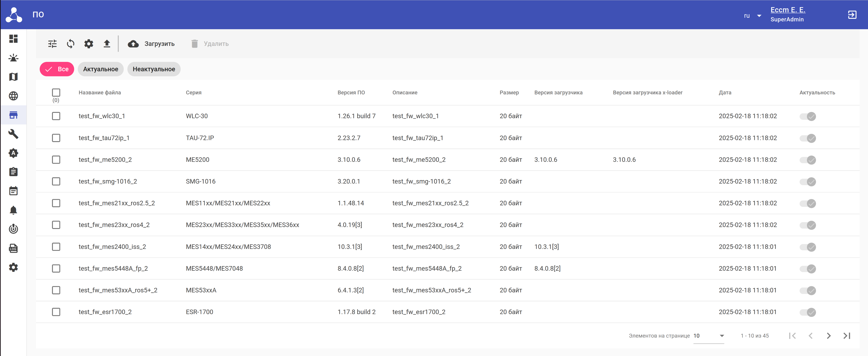Screen dimensions: 868x356
Task: Open the filter settings sliders icon
Action: coord(52,44)
